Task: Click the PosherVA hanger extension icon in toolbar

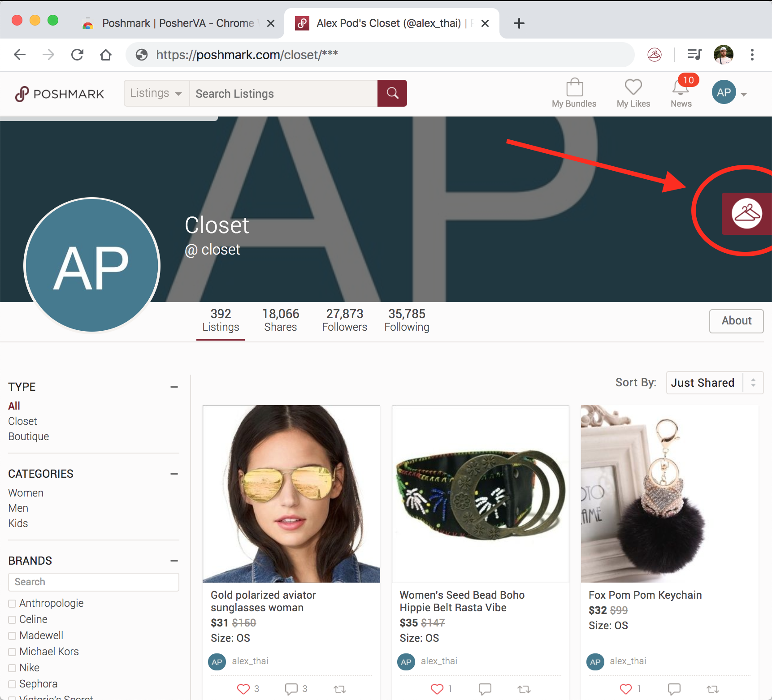Action: tap(655, 55)
